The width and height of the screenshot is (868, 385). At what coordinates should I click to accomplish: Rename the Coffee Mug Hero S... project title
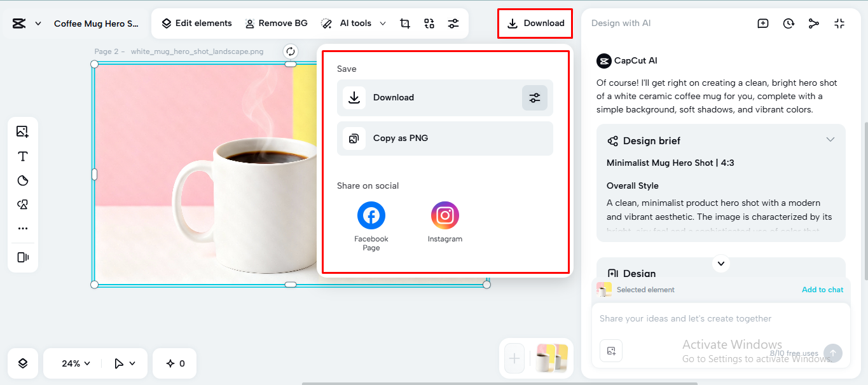pos(96,24)
